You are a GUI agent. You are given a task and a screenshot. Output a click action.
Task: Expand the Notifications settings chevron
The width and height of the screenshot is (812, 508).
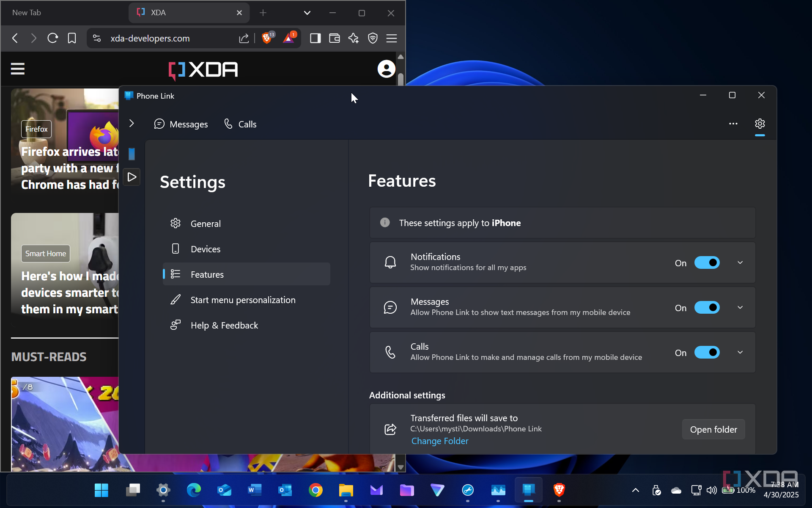[x=740, y=263]
